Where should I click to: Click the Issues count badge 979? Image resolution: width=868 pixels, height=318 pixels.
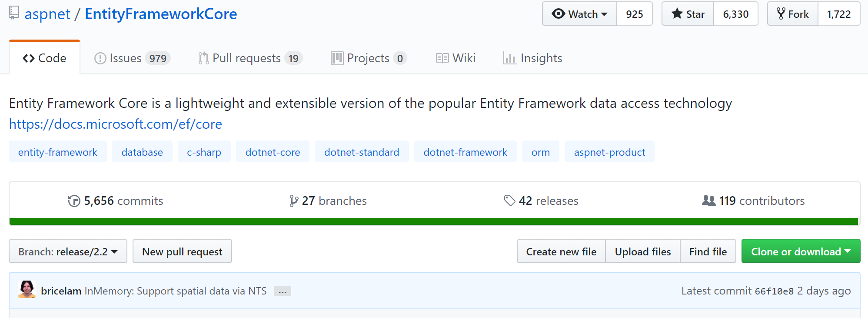[x=158, y=58]
